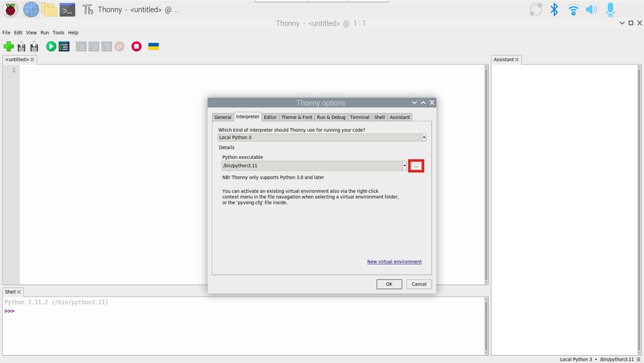Click the Assistant panel vertical scrollbar
644x363 pixels.
(x=639, y=210)
